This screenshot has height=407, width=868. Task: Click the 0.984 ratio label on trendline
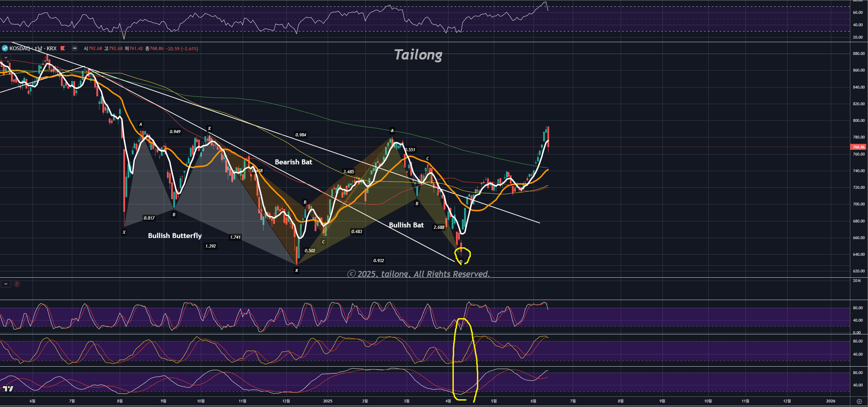300,135
